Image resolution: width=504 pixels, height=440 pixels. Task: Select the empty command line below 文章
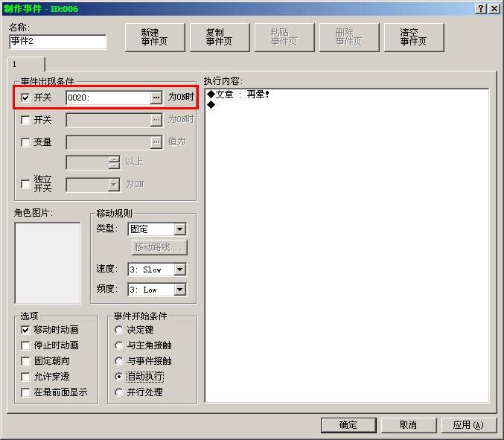click(x=347, y=104)
